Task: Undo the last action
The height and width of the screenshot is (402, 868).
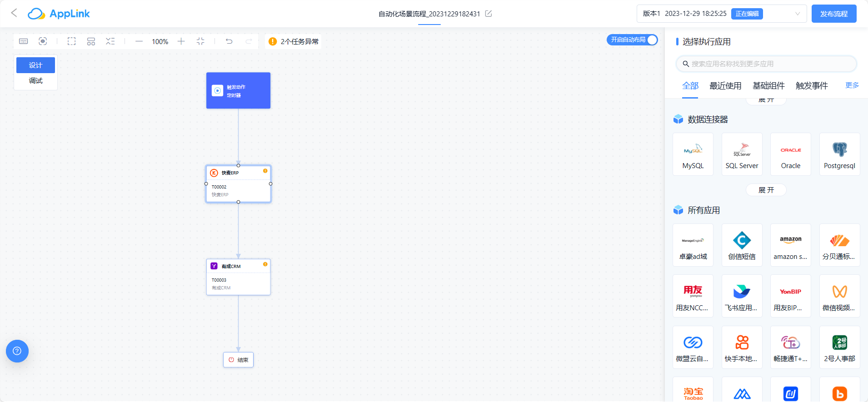Action: (229, 41)
